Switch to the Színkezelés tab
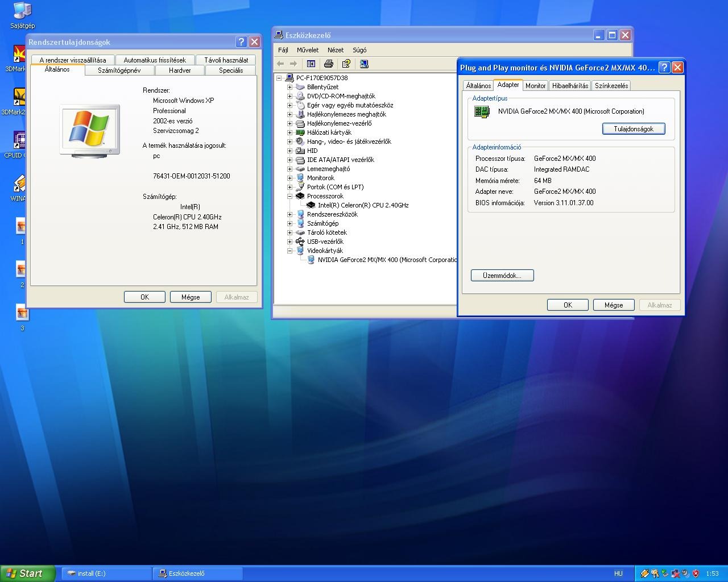728x582 pixels. point(611,86)
